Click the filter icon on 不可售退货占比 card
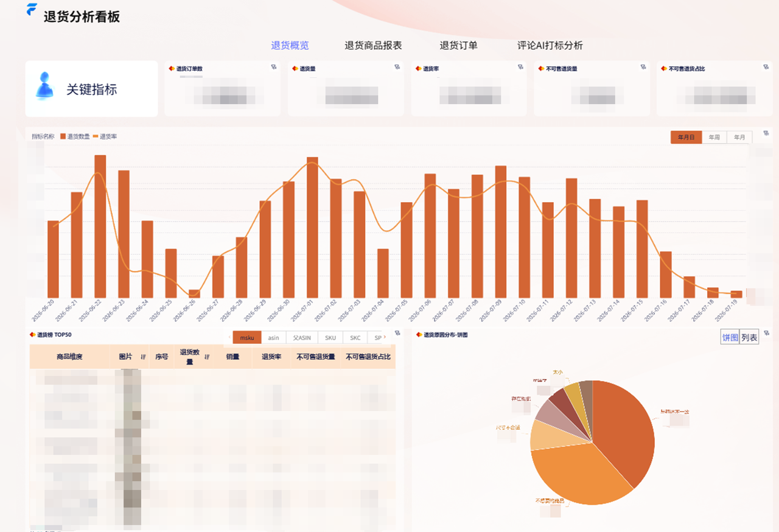 click(x=766, y=68)
